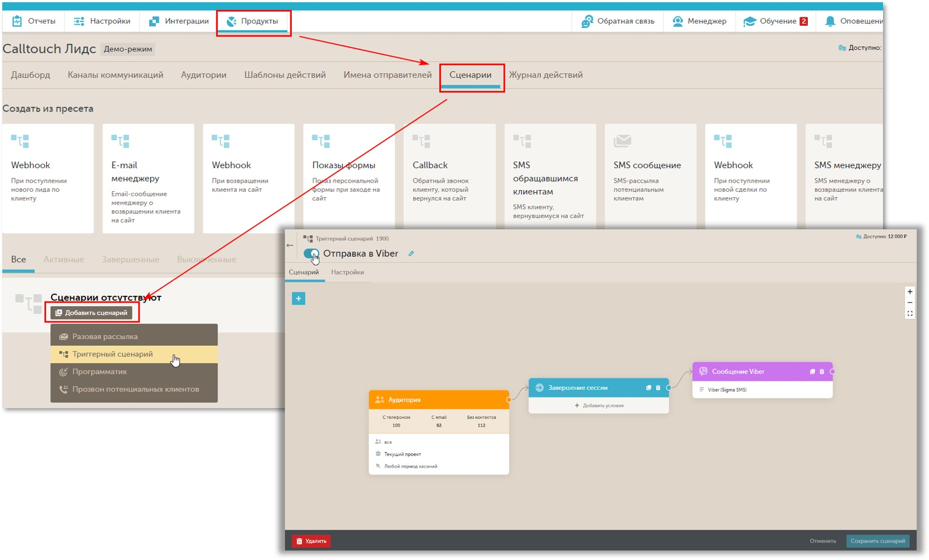Switch to Шаблоны действий tab

click(x=285, y=75)
